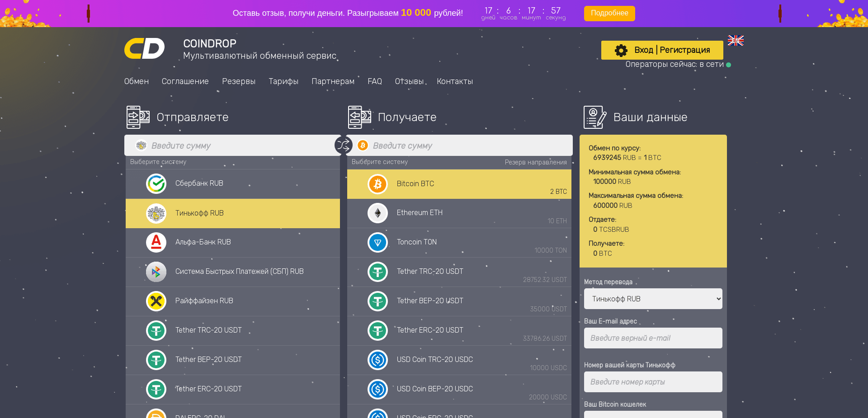Click the Сбербанк RUB icon
This screenshot has height=418, width=868.
[x=156, y=184]
